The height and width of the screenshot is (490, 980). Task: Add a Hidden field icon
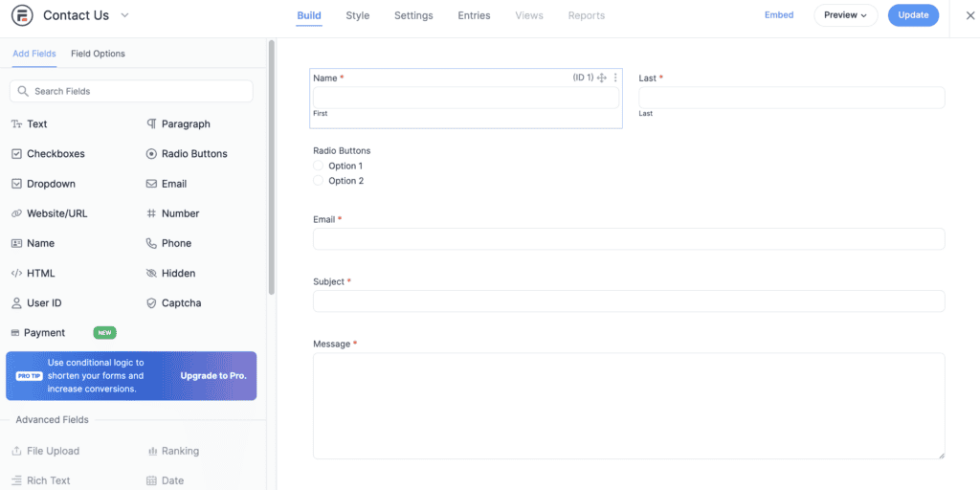point(151,273)
